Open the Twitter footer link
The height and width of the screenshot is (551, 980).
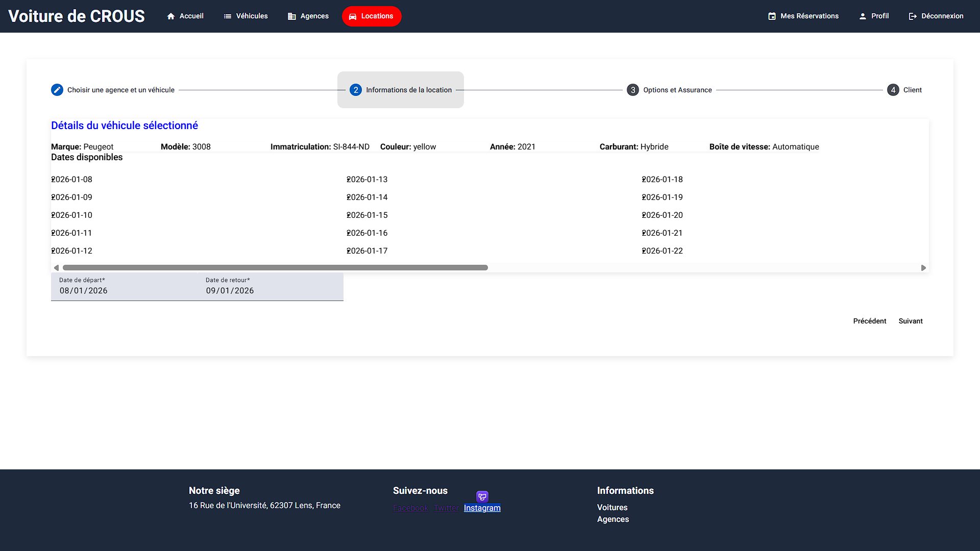(446, 508)
